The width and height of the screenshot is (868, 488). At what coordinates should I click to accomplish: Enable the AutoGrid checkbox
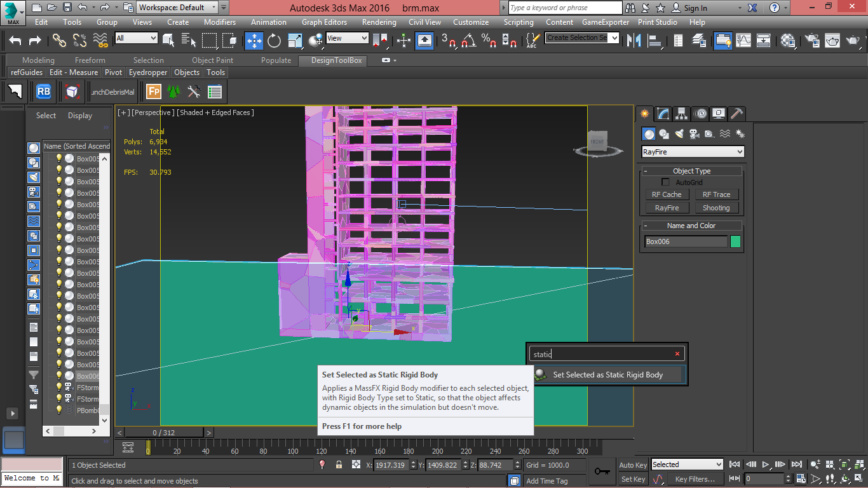pos(666,182)
